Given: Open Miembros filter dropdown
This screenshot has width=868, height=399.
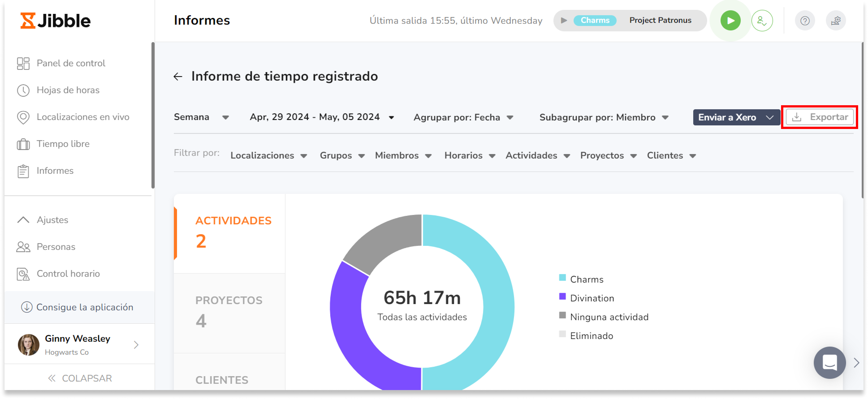Looking at the screenshot, I should [403, 156].
